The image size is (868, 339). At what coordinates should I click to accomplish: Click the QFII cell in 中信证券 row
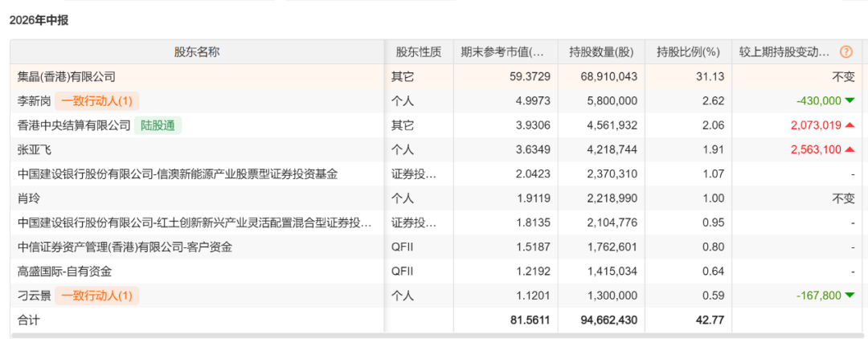pos(403,247)
